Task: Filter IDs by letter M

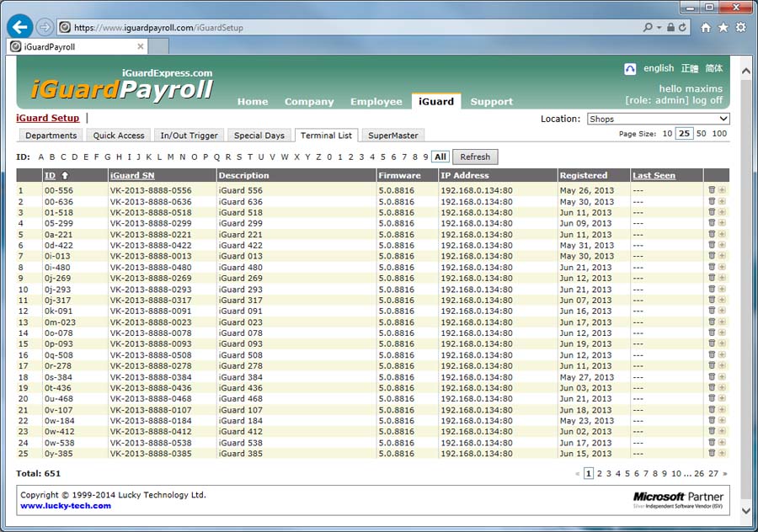Action: click(x=171, y=157)
